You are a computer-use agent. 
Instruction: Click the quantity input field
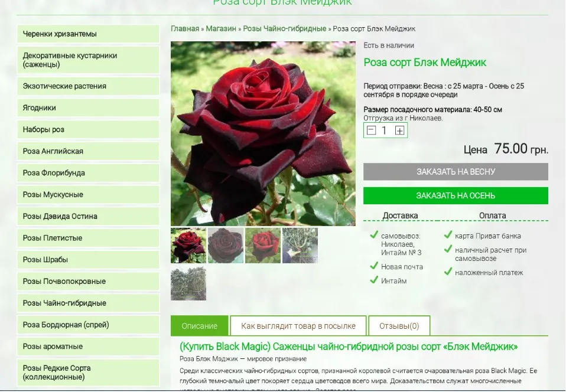click(x=385, y=130)
